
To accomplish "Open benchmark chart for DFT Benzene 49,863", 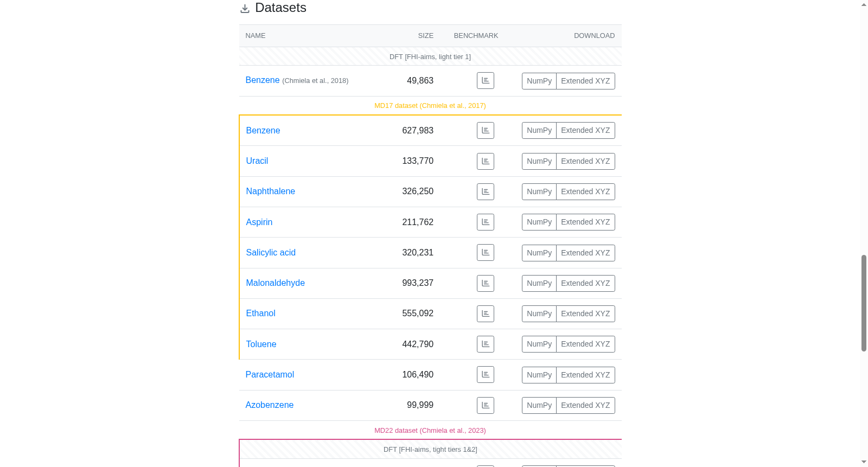I will tap(486, 81).
